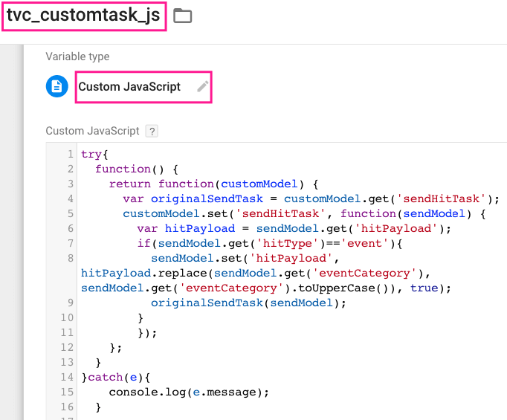Image resolution: width=507 pixels, height=420 pixels.
Task: Click the 'var originalSendTask' code line
Action: 311,198
